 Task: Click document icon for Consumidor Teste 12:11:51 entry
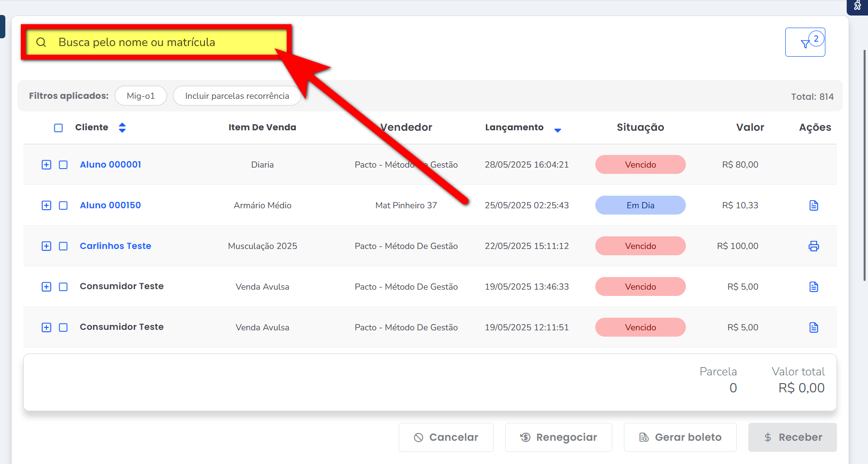[x=814, y=327]
